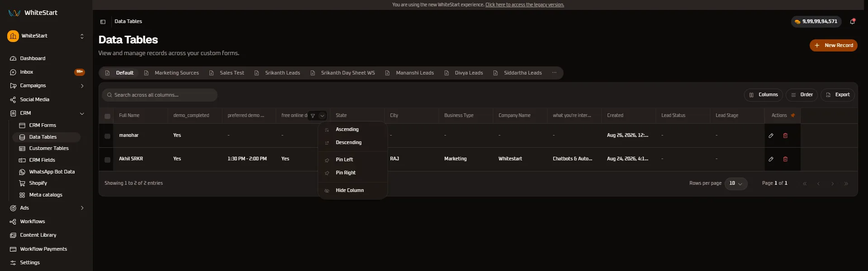Close the free online column menu chevron

click(322, 116)
